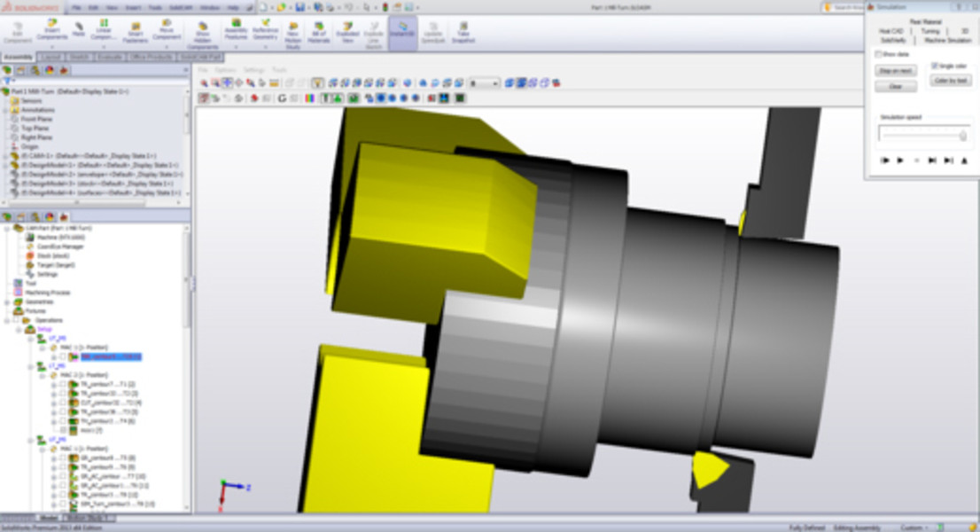Adjust the Simulation speed slider

click(x=961, y=134)
